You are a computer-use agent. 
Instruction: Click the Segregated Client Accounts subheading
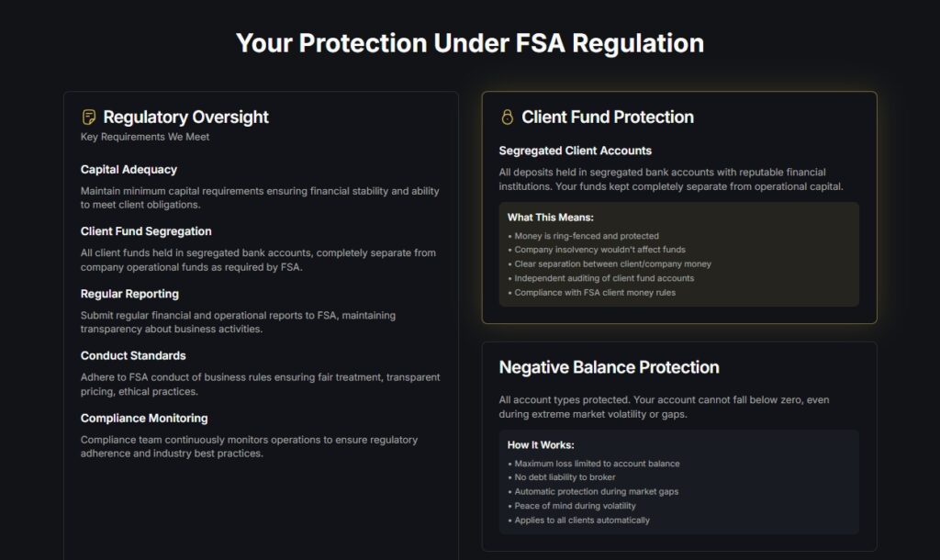coord(575,151)
